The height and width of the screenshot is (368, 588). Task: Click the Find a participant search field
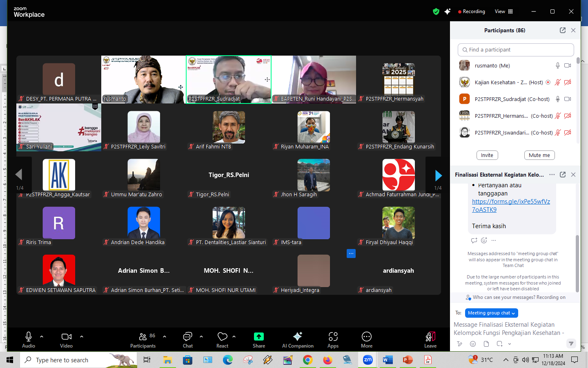point(516,50)
